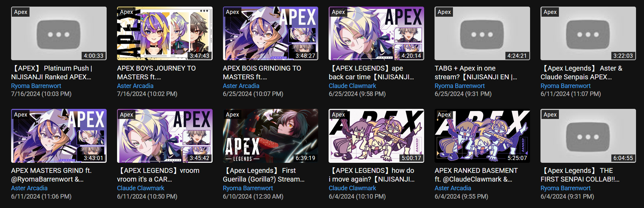Click the title 'APEX BOIS GRINDING TO MASTERS ft.'

coord(262,72)
